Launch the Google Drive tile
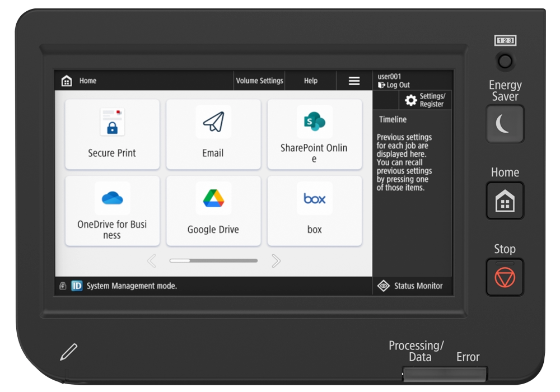This screenshot has height=392, width=560. pyautogui.click(x=213, y=211)
